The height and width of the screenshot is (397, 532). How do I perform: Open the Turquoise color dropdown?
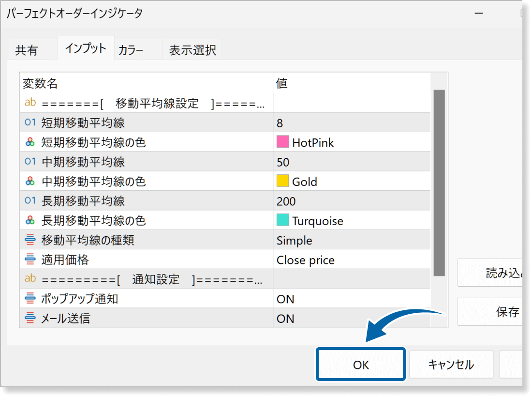click(x=351, y=221)
